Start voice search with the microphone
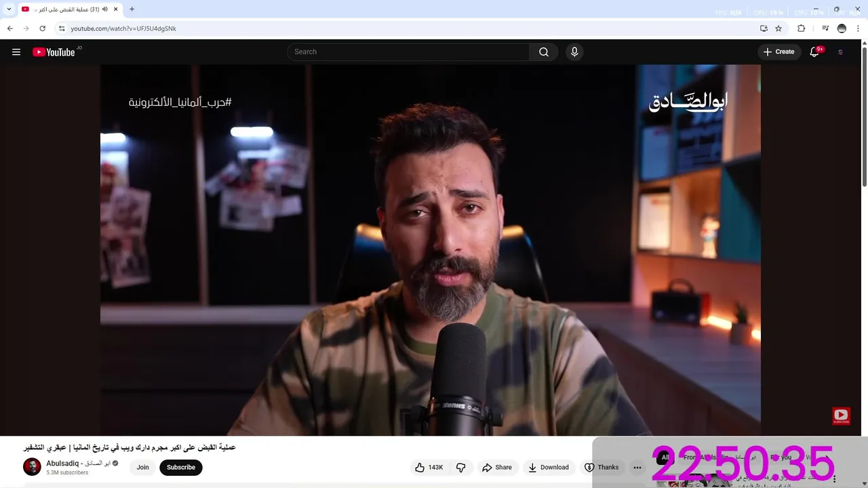868x488 pixels. (x=574, y=52)
